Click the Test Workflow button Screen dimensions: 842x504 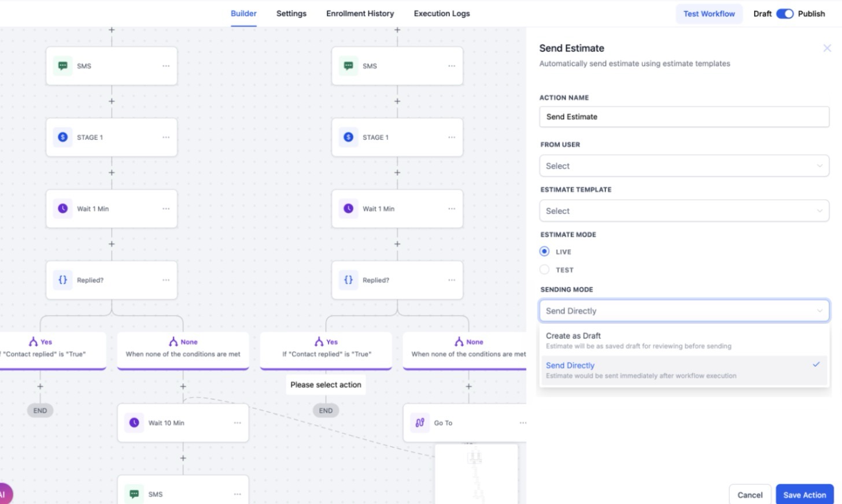(x=708, y=14)
